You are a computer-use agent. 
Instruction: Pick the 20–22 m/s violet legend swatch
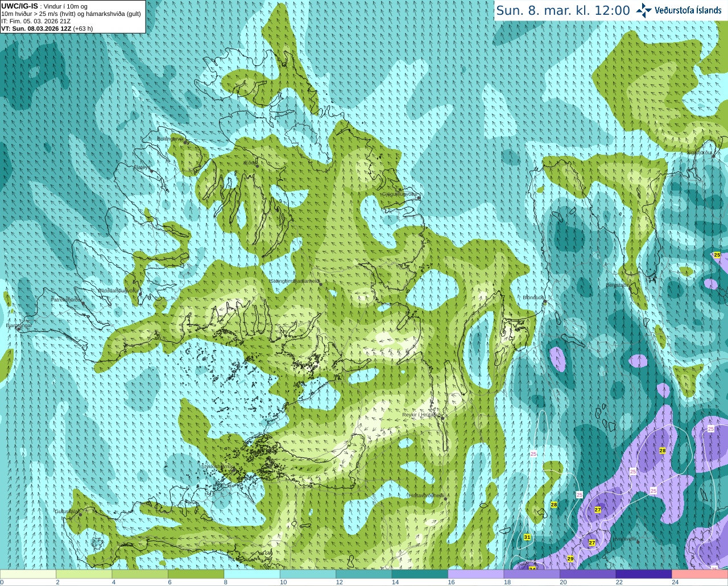coord(588,573)
